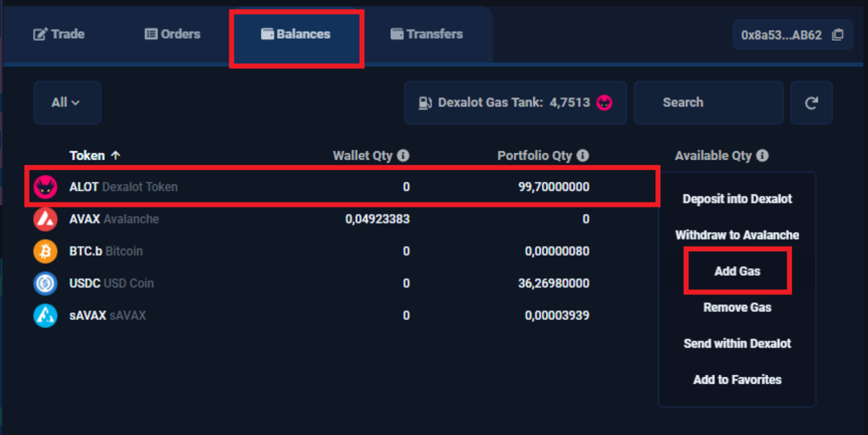Click the AVAX Avalanche token logo
The height and width of the screenshot is (435, 868).
point(45,219)
